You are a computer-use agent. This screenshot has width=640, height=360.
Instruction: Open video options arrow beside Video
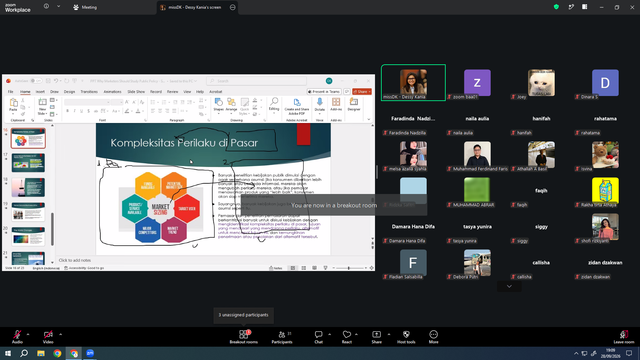tap(60, 334)
